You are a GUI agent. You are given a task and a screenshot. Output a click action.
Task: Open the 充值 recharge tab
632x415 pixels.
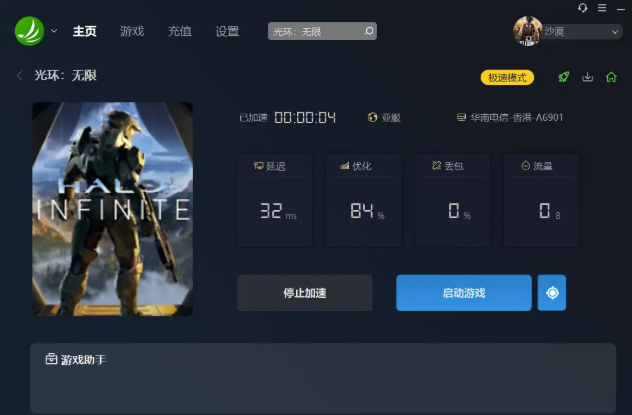[180, 31]
